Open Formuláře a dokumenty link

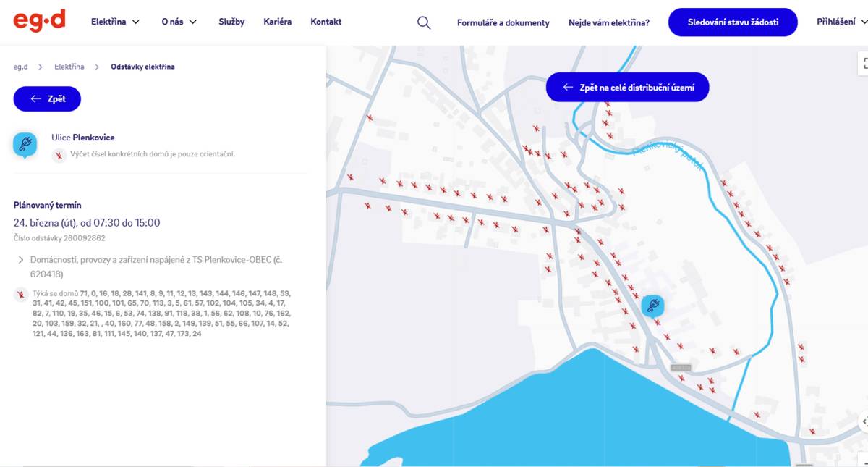click(x=503, y=22)
